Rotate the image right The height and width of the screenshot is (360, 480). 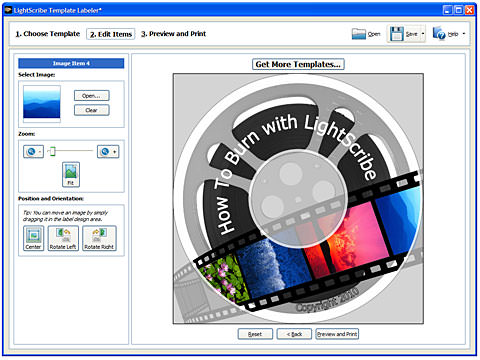coord(99,238)
